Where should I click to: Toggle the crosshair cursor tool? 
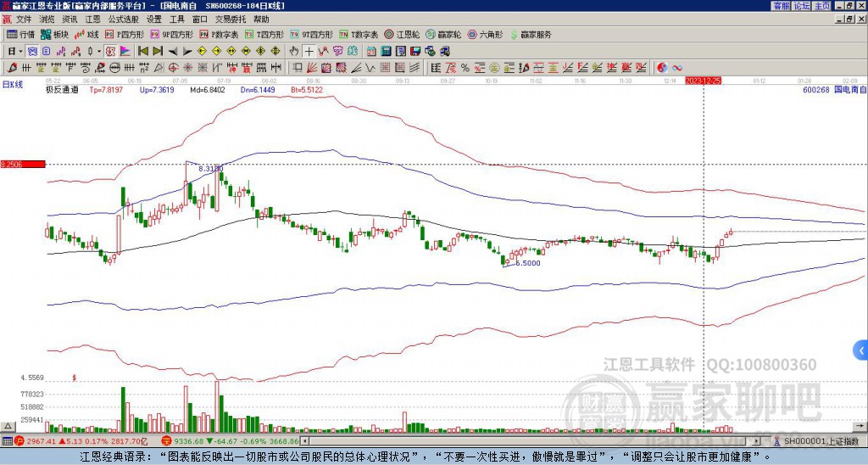[309, 52]
